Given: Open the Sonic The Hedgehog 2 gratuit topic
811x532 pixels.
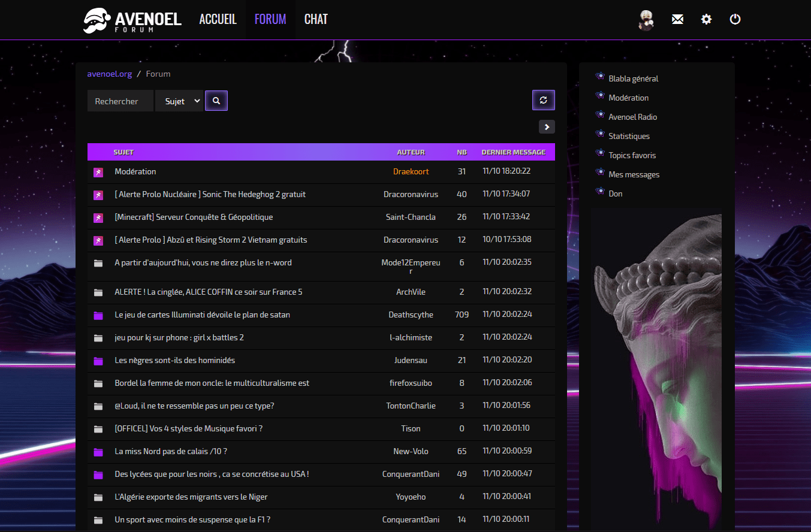Looking at the screenshot, I should click(210, 194).
